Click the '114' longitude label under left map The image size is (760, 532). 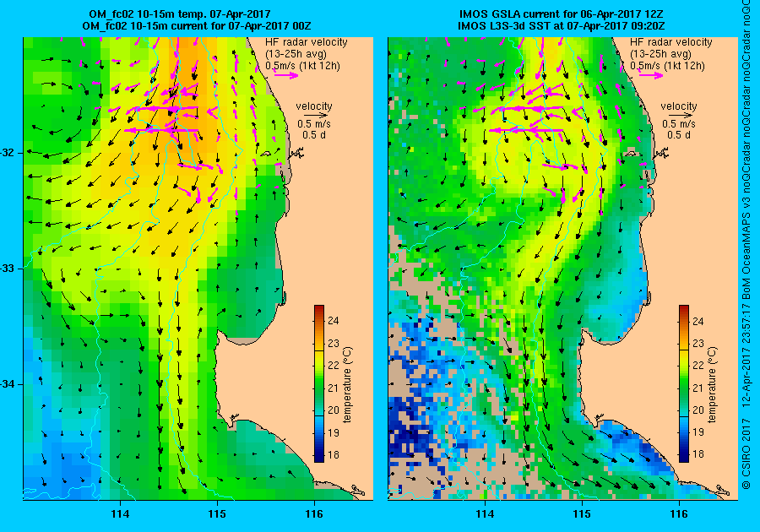click(x=120, y=514)
